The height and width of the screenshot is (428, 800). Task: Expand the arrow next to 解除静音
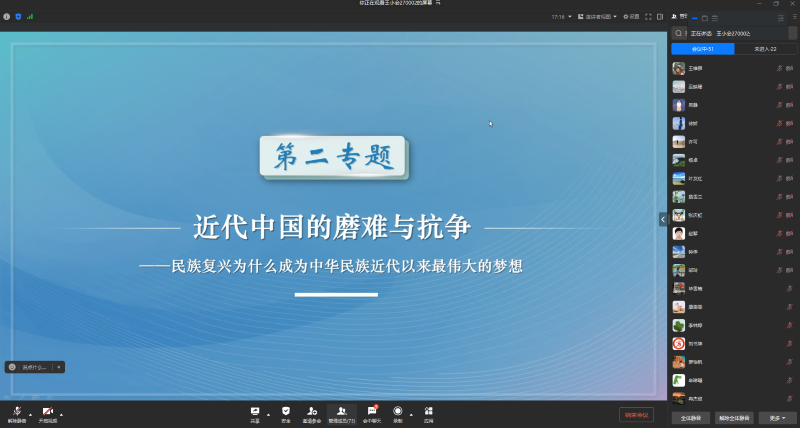point(31,413)
